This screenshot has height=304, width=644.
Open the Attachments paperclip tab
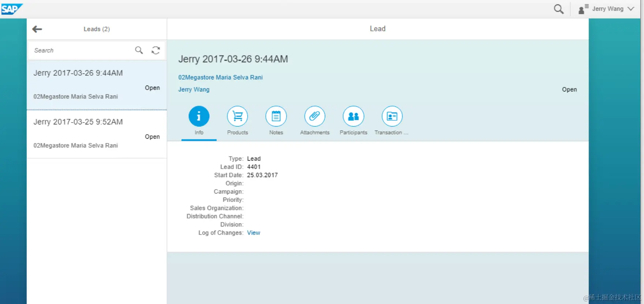point(315,116)
